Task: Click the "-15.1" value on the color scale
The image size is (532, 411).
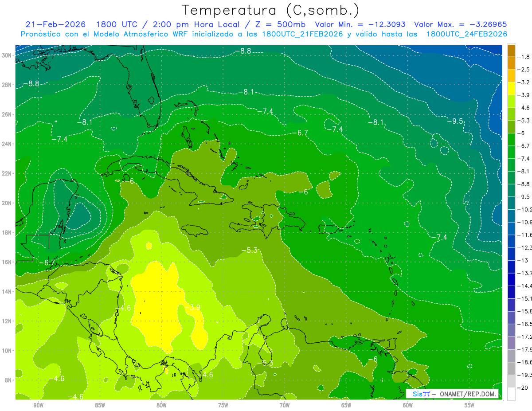Action: coord(525,298)
